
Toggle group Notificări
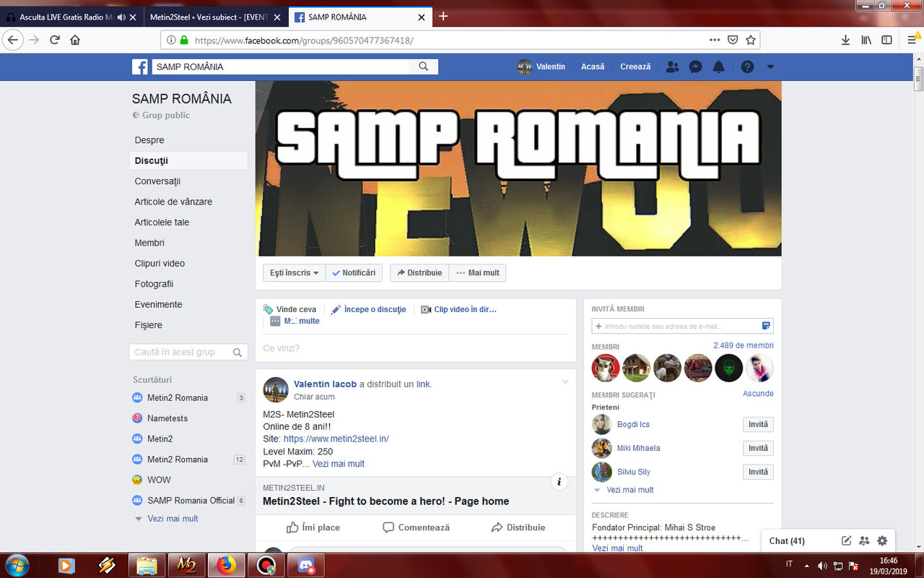354,272
